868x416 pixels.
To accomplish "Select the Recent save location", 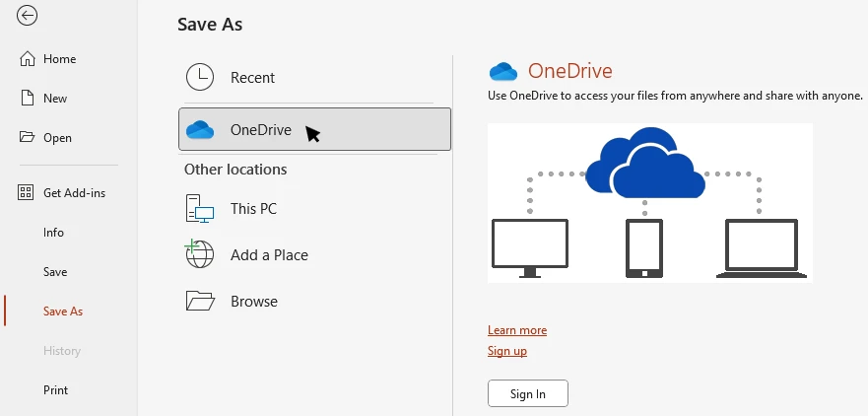I will tap(314, 78).
